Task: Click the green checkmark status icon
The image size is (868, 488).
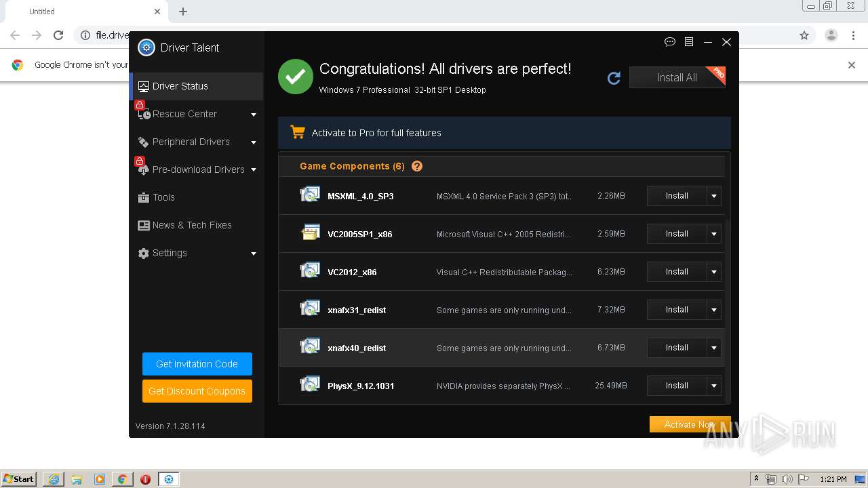Action: pos(296,77)
